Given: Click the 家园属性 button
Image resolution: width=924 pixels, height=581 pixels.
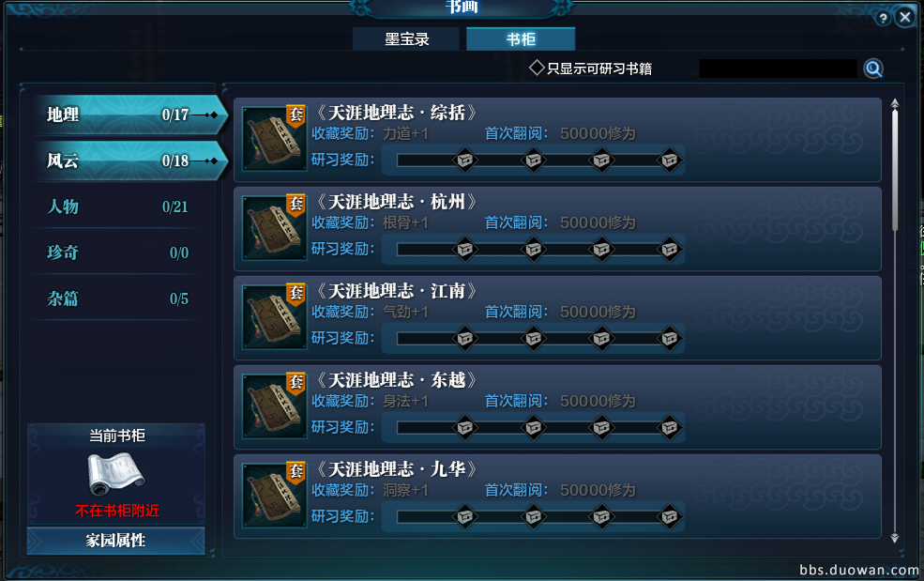Looking at the screenshot, I should [x=116, y=541].
